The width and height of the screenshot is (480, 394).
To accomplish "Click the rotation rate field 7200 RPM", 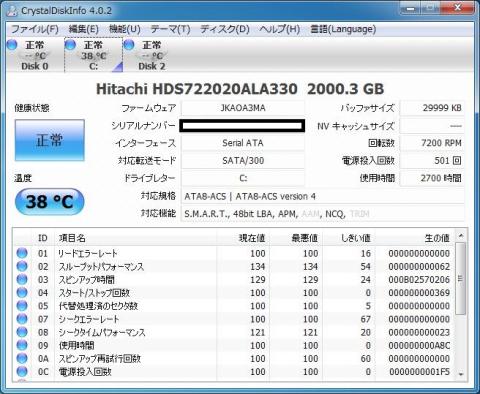I will pos(432,143).
